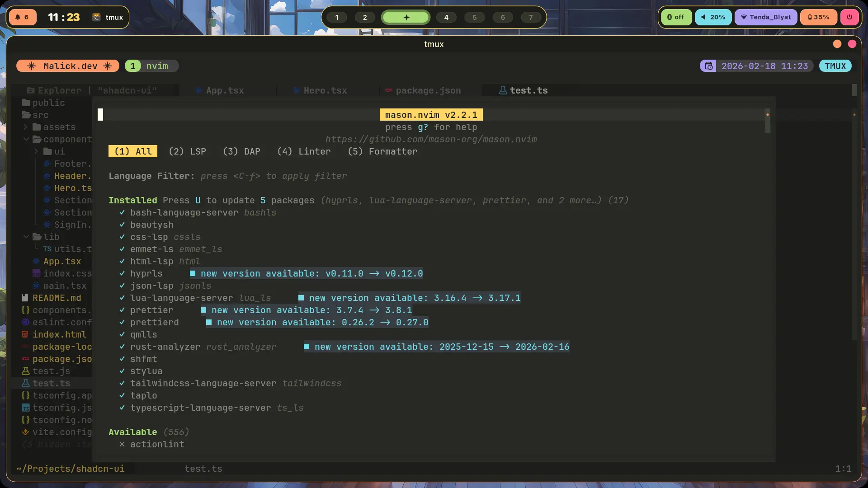The height and width of the screenshot is (488, 868).
Task: Select tmux window 1 nvim
Action: [151, 66]
